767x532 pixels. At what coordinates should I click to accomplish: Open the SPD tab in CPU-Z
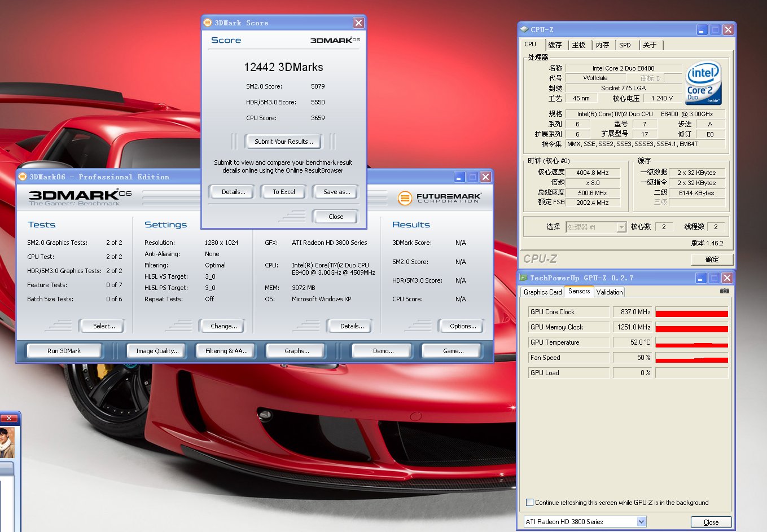(625, 45)
